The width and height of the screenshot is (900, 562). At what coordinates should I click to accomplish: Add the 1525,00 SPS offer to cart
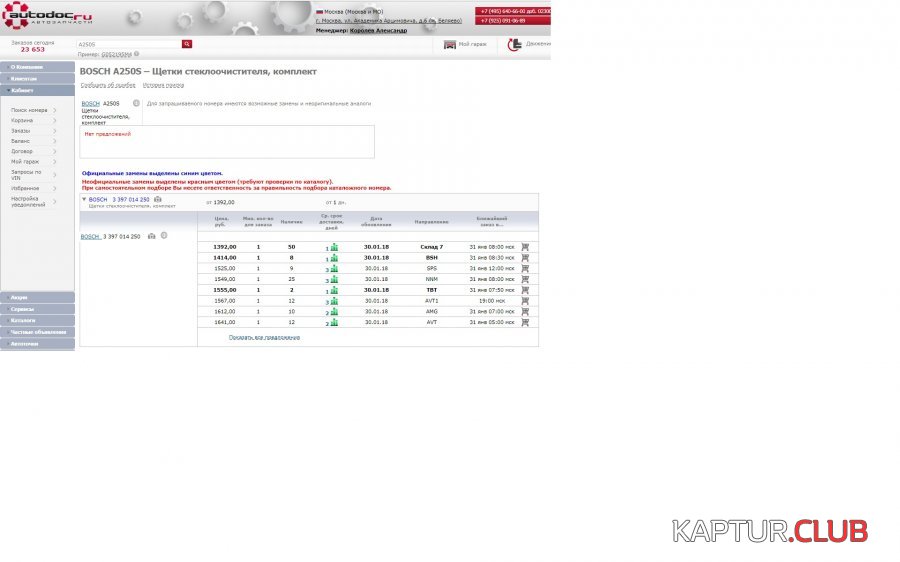(x=525, y=268)
